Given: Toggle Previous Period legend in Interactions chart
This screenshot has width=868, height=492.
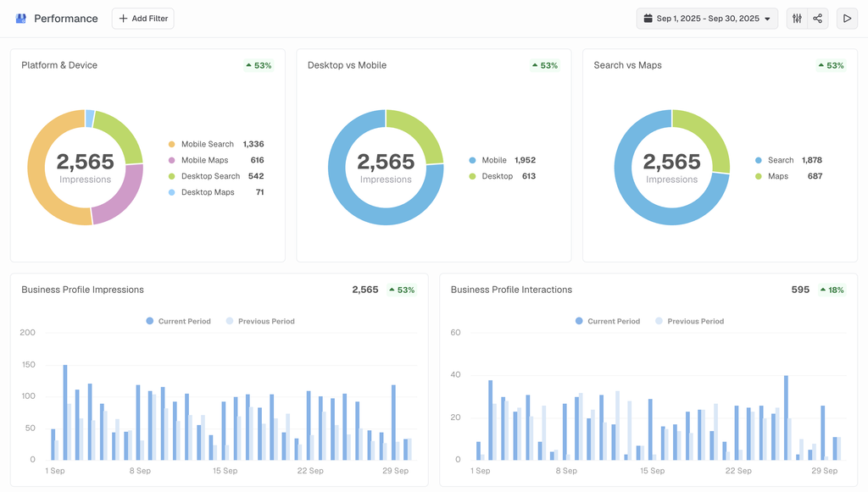Looking at the screenshot, I should (x=689, y=321).
